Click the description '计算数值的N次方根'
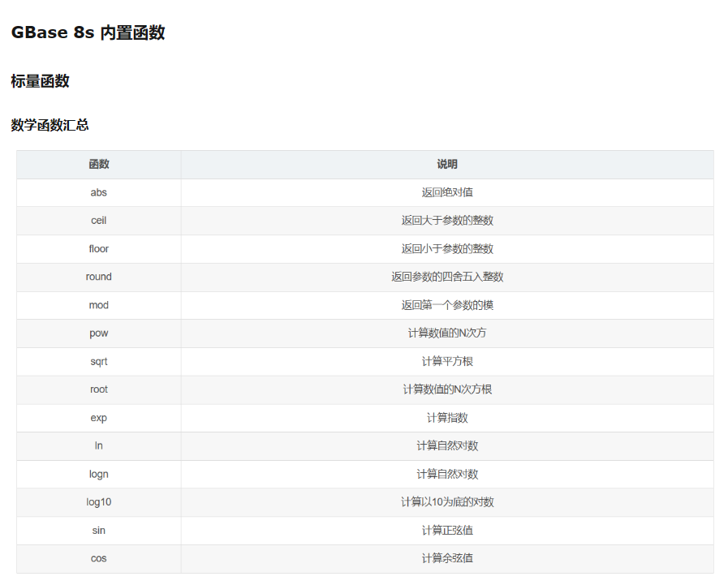 click(x=447, y=389)
